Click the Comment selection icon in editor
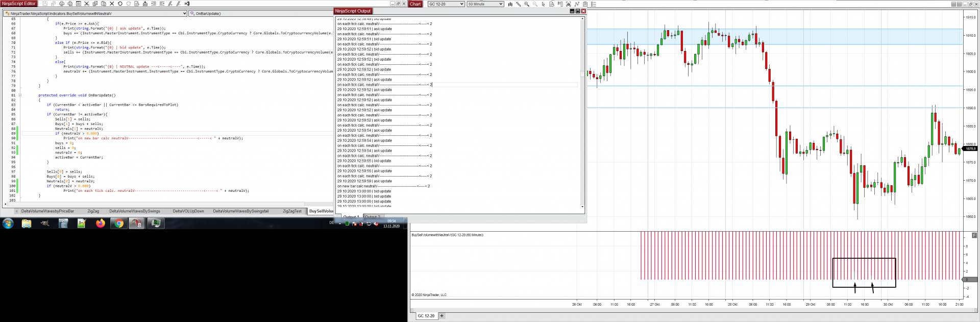Screen dimensions: 980x322 170,4
